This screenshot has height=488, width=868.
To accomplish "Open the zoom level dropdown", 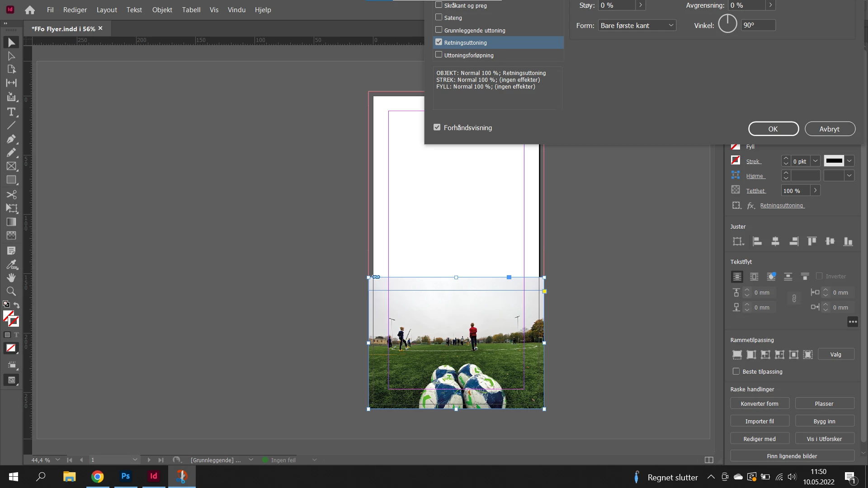I will [x=57, y=460].
